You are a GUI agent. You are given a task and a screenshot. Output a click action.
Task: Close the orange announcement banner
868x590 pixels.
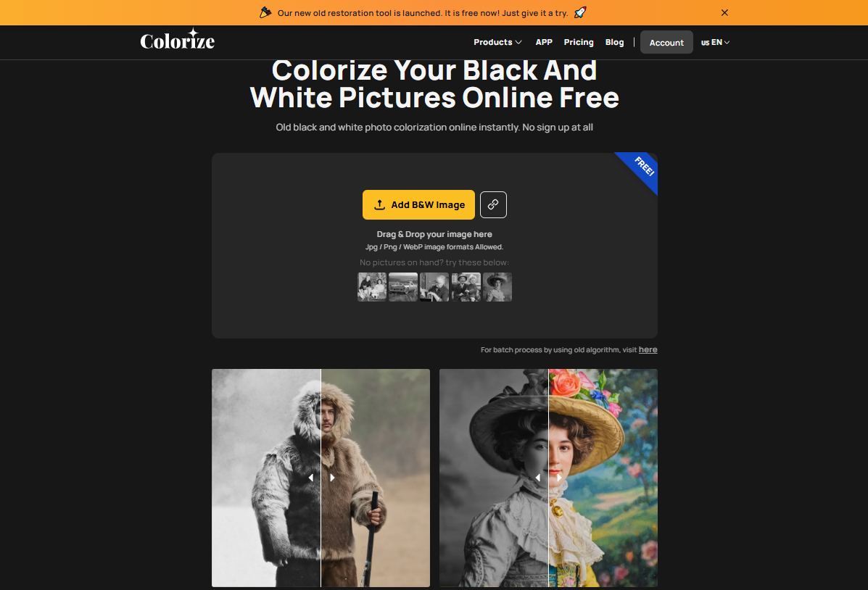point(724,13)
